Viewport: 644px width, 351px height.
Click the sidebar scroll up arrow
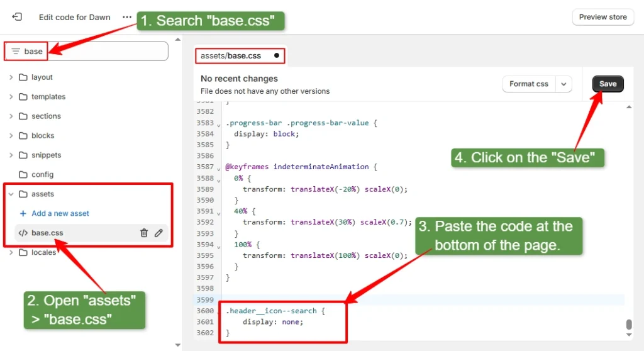coord(177,40)
